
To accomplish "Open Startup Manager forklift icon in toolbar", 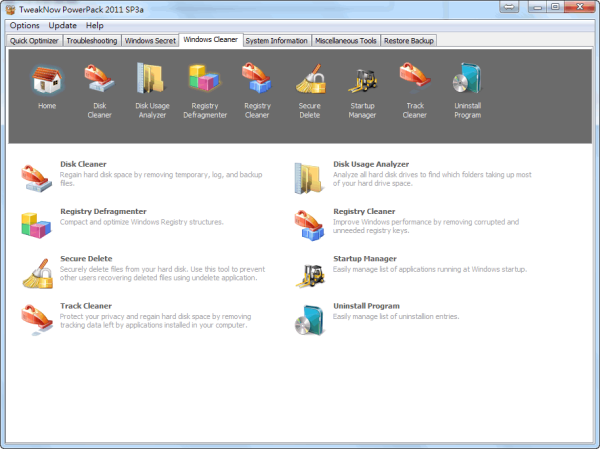I will pyautogui.click(x=362, y=80).
